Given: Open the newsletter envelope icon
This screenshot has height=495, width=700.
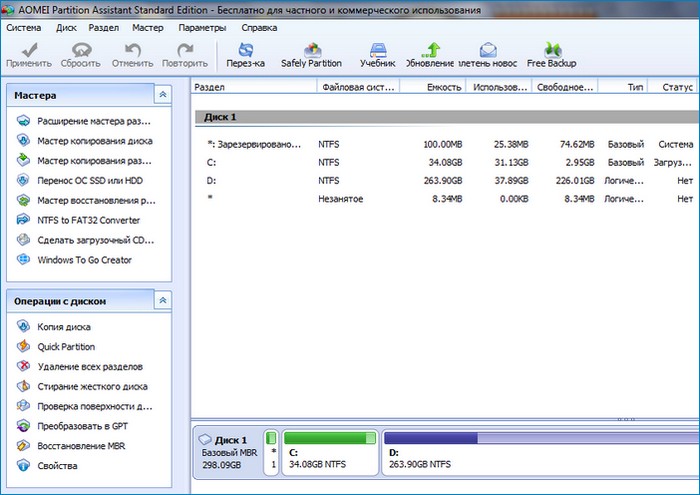Looking at the screenshot, I should (x=488, y=49).
